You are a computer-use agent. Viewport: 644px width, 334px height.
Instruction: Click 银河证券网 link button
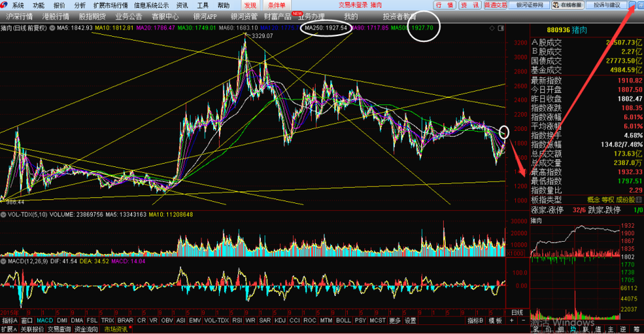coord(529,5)
